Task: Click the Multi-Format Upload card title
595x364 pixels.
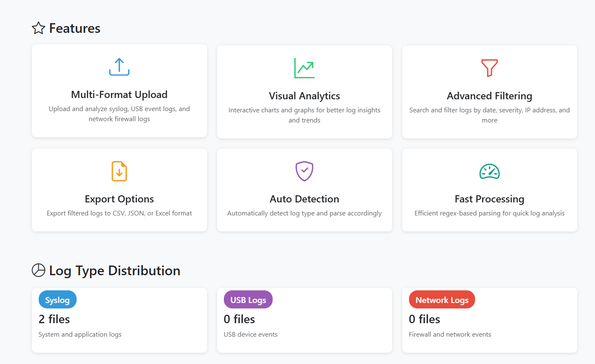Action: 119,95
